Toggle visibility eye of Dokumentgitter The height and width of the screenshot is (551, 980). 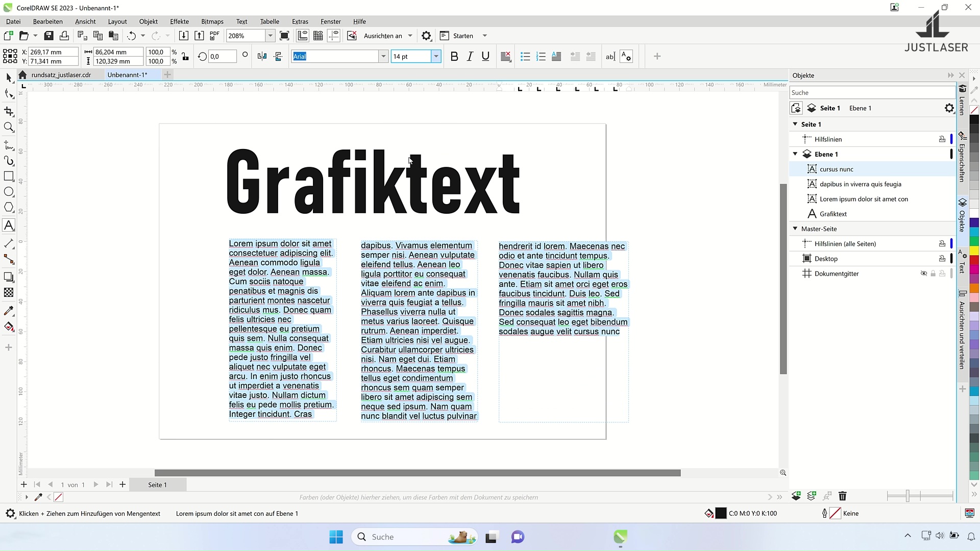click(923, 273)
